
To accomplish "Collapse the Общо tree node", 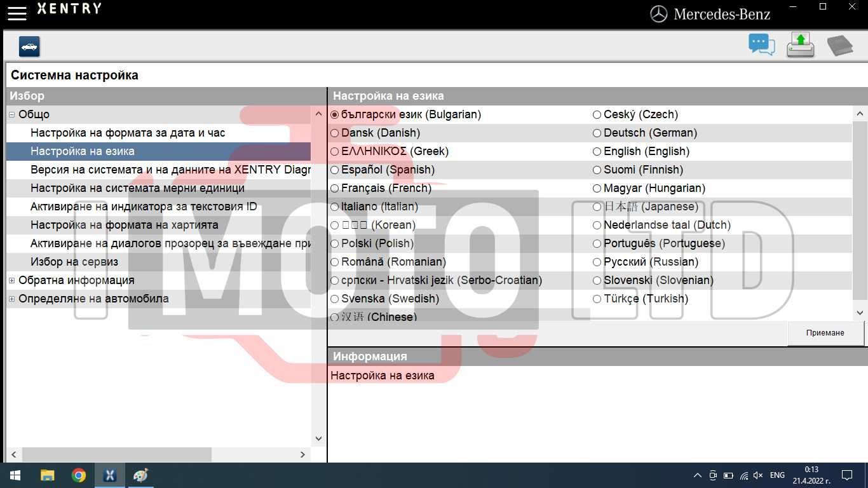I will pyautogui.click(x=11, y=115).
